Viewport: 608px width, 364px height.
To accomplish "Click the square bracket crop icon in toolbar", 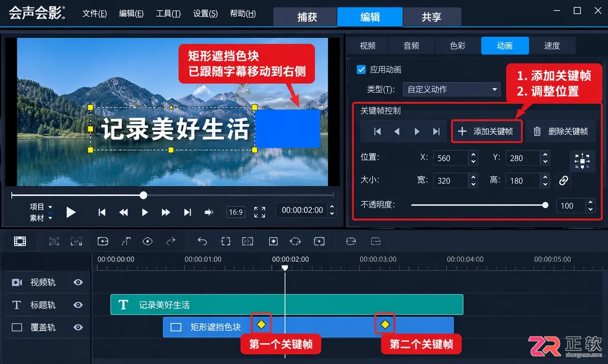I will tap(225, 241).
